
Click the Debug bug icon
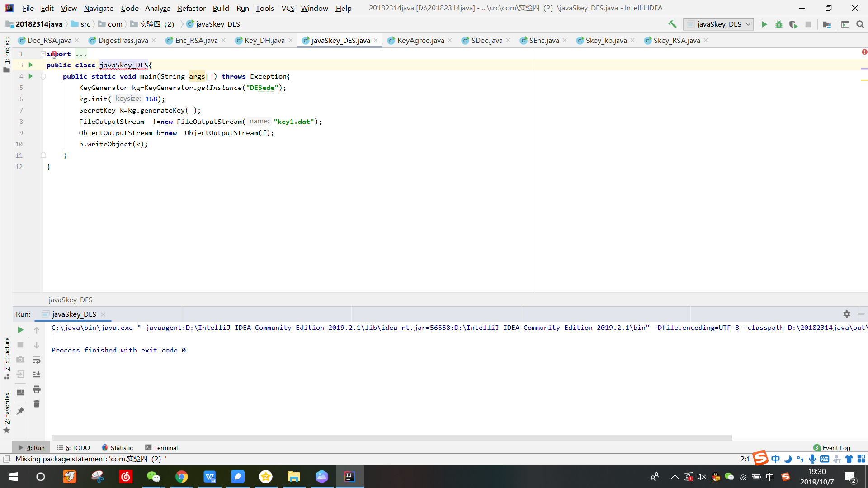coord(778,24)
